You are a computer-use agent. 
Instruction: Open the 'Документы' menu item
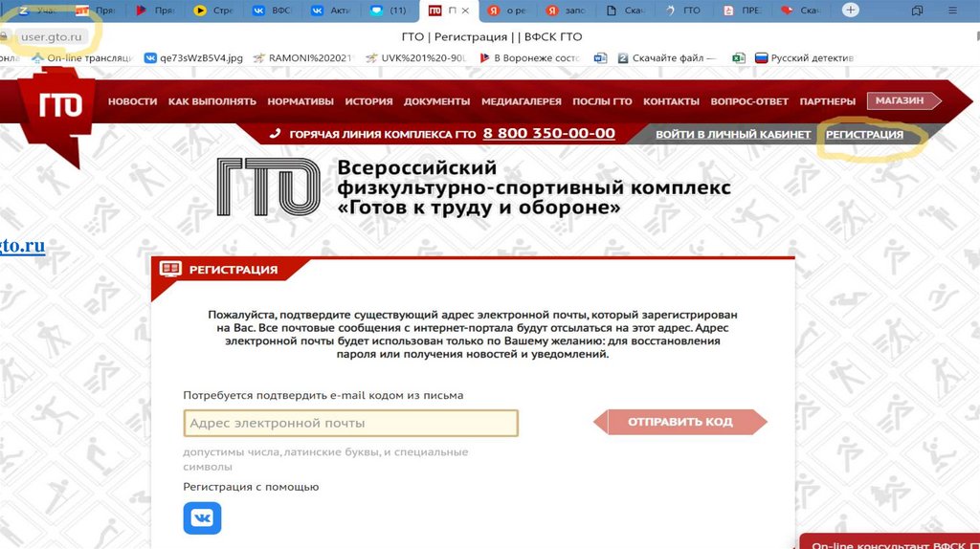436,101
